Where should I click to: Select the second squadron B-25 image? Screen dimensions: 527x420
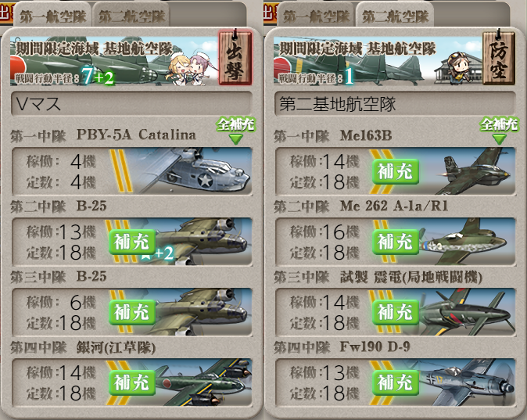coord(203,242)
